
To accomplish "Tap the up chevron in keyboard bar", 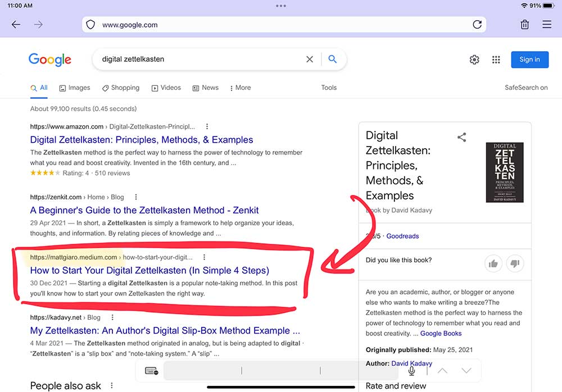I will pos(442,371).
